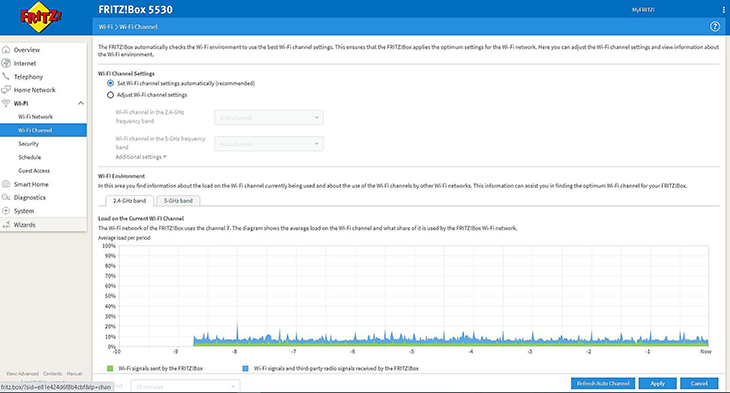
Task: Open the three-dot menu at top right
Action: 723,9
